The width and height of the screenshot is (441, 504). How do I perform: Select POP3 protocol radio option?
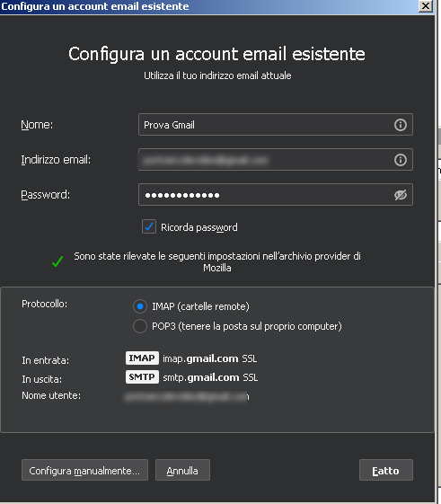(140, 326)
